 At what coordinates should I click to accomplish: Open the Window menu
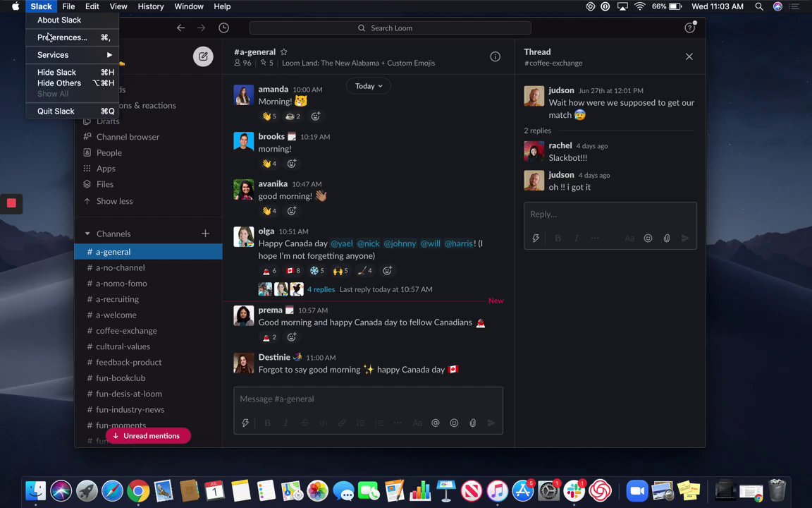point(188,6)
